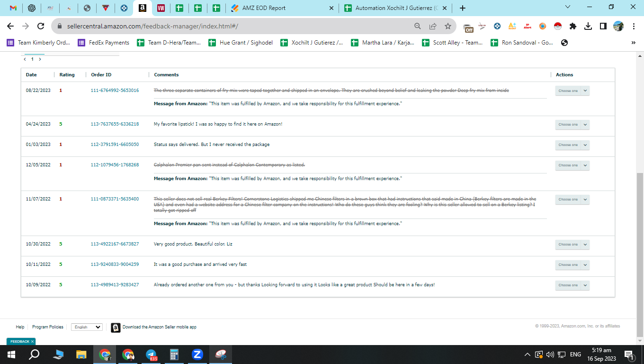Screen dimensions: 644x364
Task: Open order 111-6764992-5653016
Action: (x=115, y=91)
